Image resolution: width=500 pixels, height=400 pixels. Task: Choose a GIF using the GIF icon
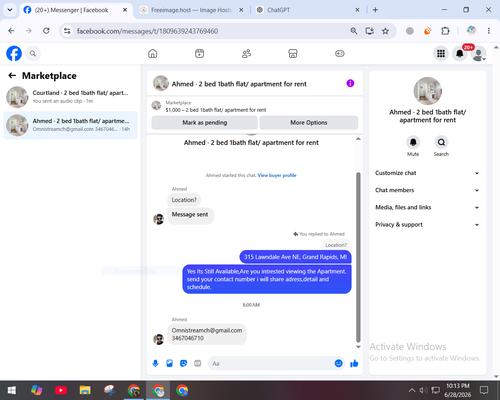(x=198, y=363)
